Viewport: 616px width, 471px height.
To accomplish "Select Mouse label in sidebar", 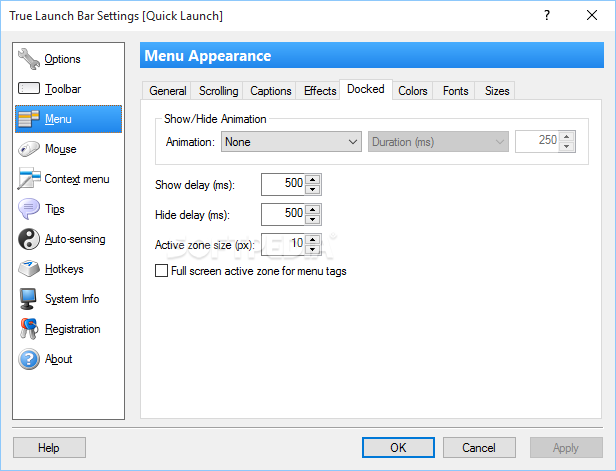I will tap(60, 149).
